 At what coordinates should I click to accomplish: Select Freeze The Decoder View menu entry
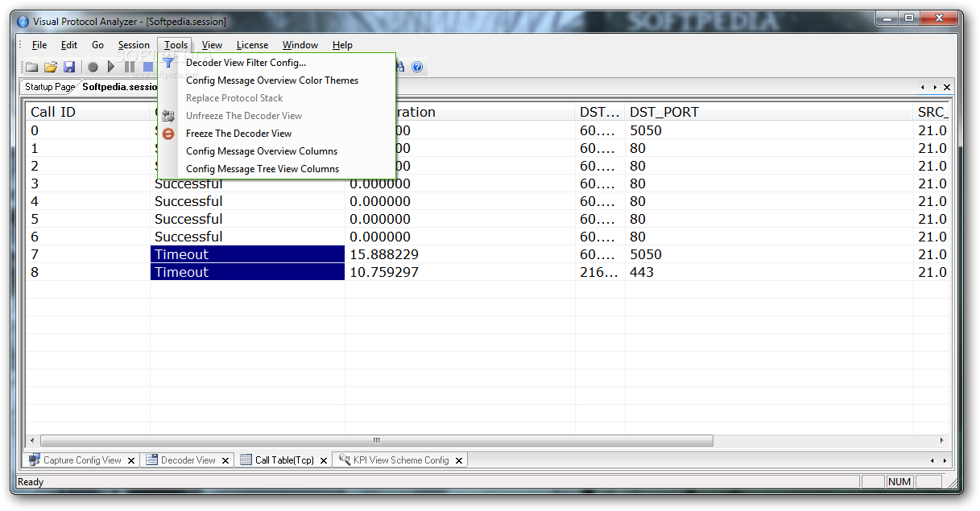275,134
